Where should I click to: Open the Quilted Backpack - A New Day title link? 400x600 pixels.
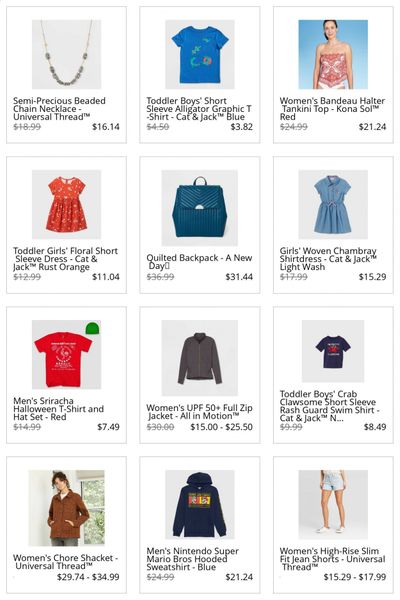tap(199, 262)
